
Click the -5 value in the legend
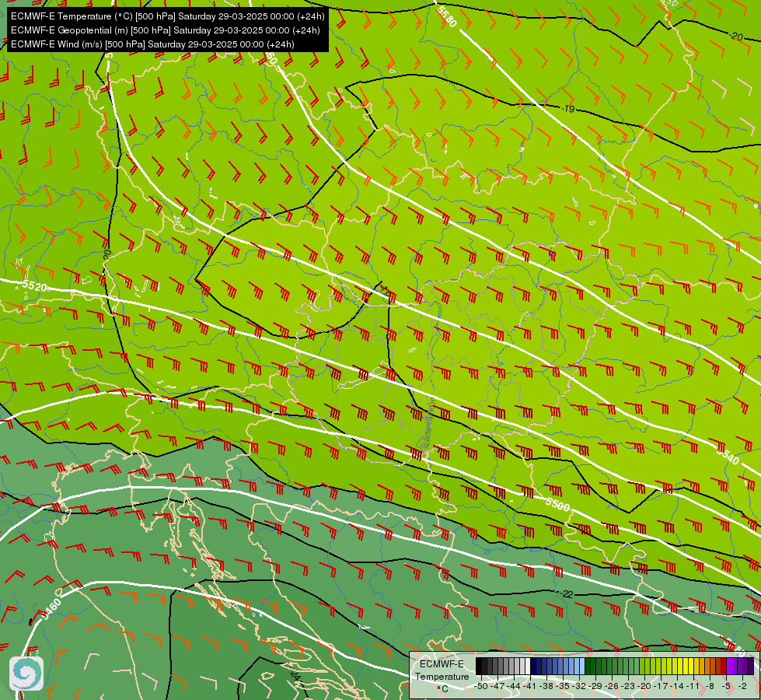click(x=726, y=686)
